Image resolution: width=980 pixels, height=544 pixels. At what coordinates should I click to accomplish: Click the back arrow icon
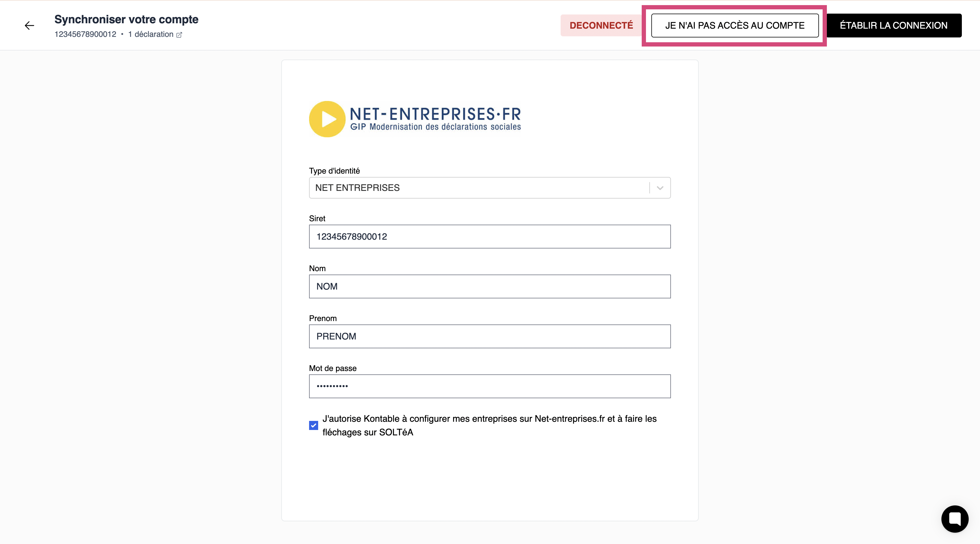[x=29, y=26]
